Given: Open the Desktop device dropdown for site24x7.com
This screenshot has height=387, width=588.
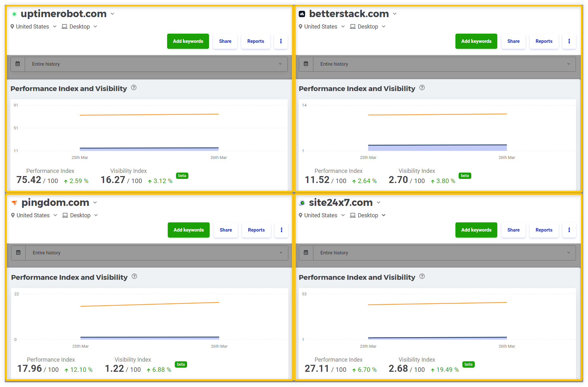Looking at the screenshot, I should coord(384,215).
